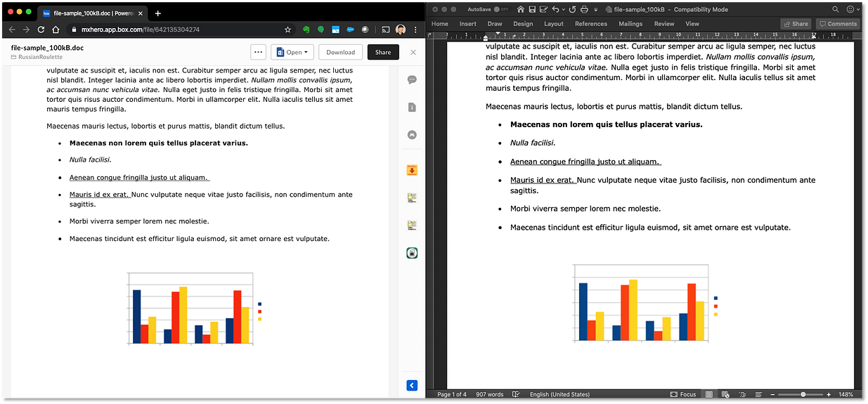Open metadata M icon in Box sidebar

[412, 134]
